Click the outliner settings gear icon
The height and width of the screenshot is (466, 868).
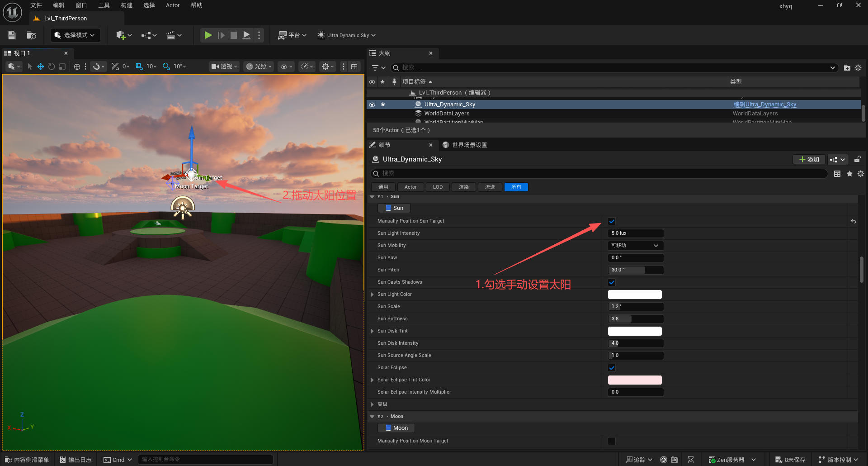[858, 68]
